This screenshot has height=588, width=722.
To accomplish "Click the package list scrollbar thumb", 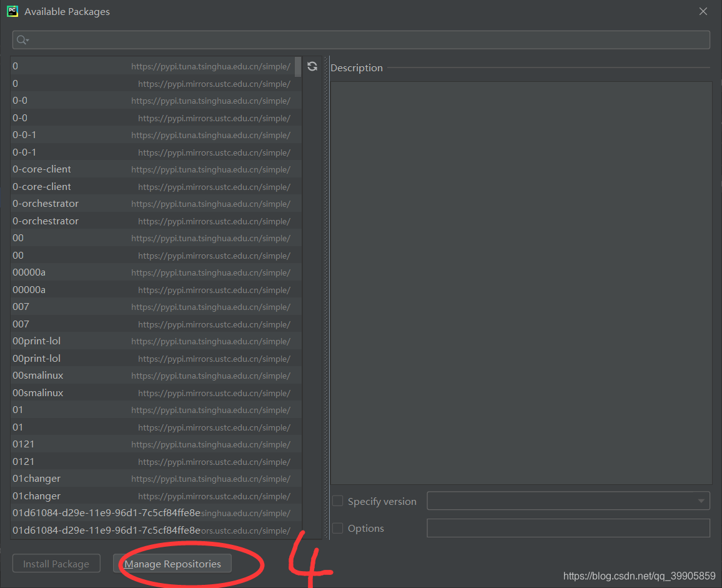I will 298,67.
